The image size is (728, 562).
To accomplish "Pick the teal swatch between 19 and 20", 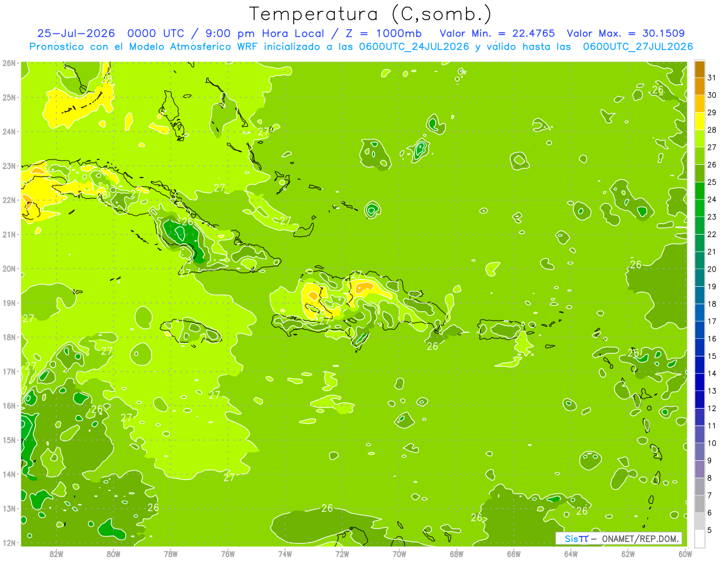I will [699, 278].
